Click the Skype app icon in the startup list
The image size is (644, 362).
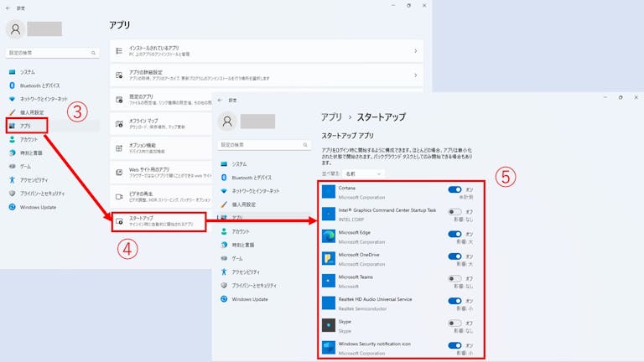point(329,325)
